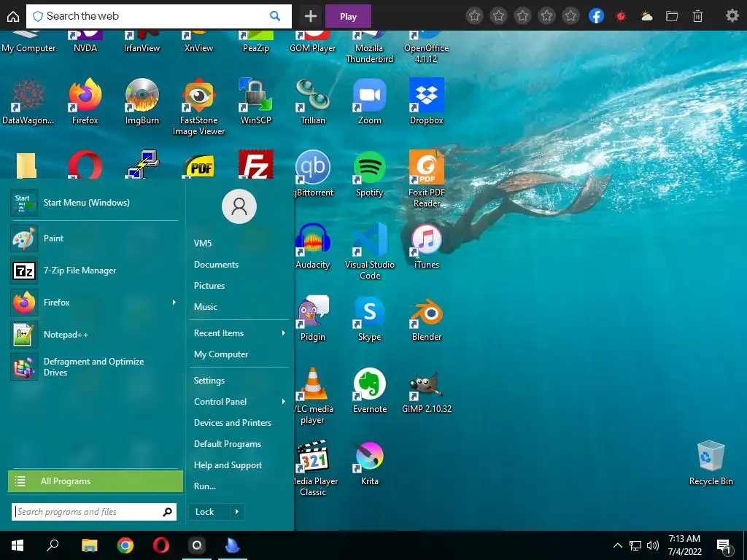Screen dimensions: 747x560
Task: Show hidden system tray icons
Action: [x=617, y=545]
